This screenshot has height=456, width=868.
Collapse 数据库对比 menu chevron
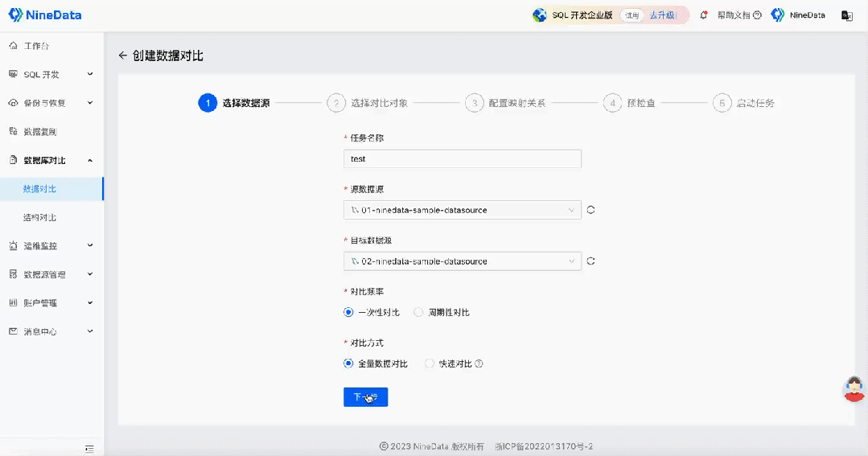(x=90, y=160)
